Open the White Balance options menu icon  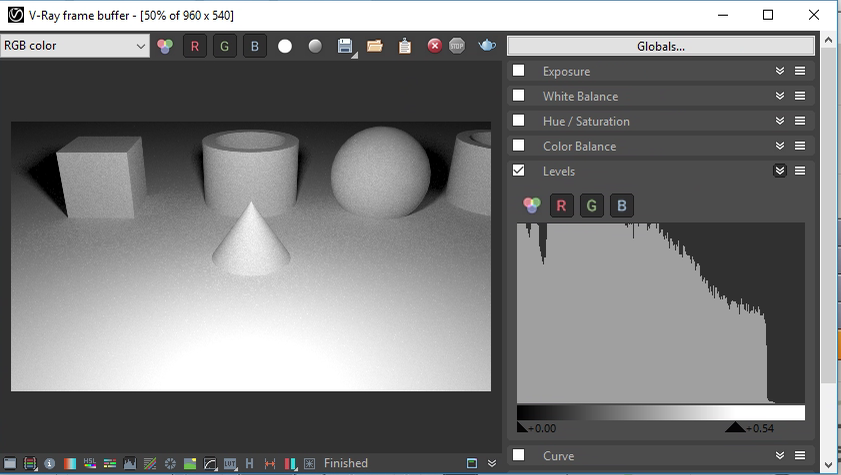pos(800,95)
